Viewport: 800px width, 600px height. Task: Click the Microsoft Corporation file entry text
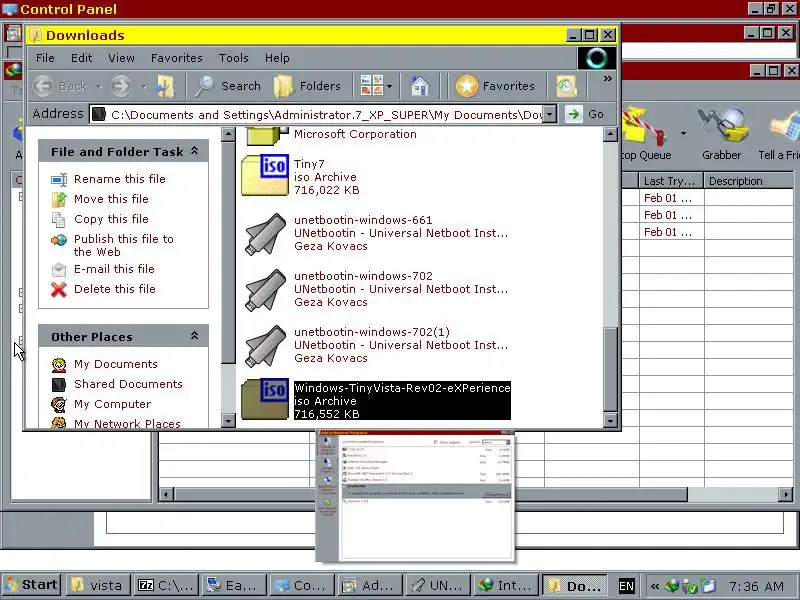click(355, 134)
